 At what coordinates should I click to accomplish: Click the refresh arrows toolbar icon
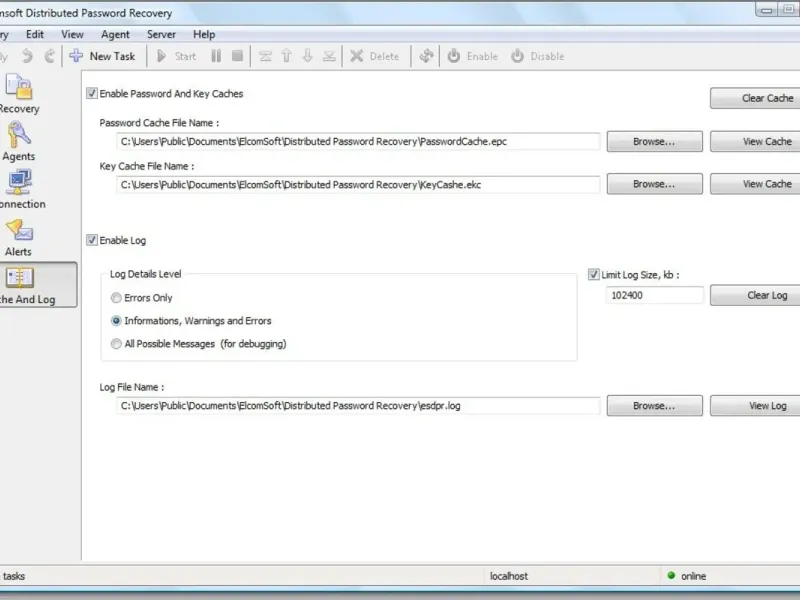click(427, 56)
